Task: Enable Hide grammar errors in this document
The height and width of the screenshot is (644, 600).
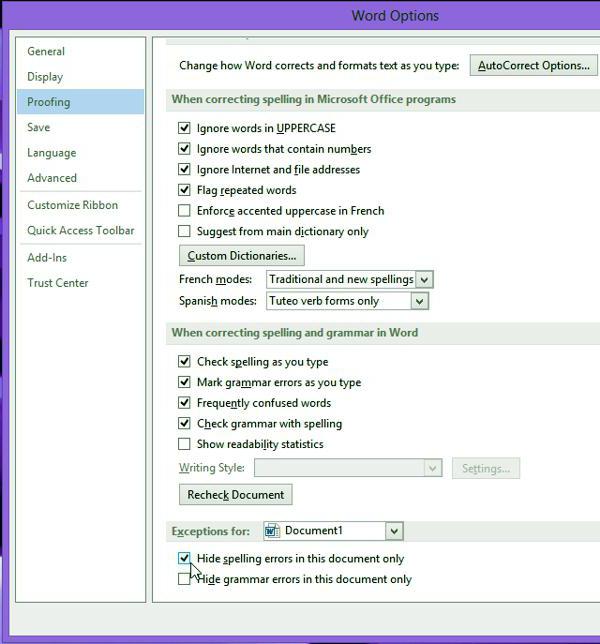Action: point(184,579)
